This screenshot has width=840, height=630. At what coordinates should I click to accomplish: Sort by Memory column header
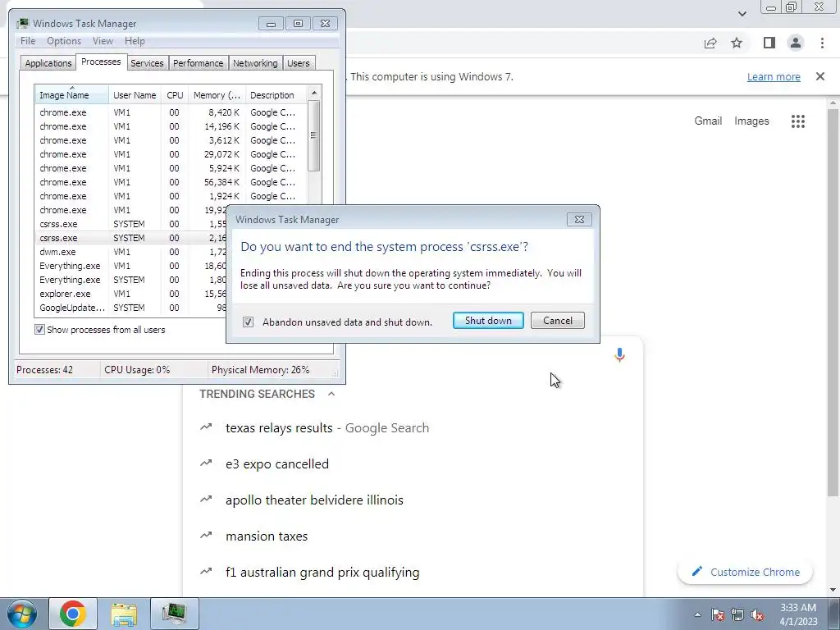[217, 95]
